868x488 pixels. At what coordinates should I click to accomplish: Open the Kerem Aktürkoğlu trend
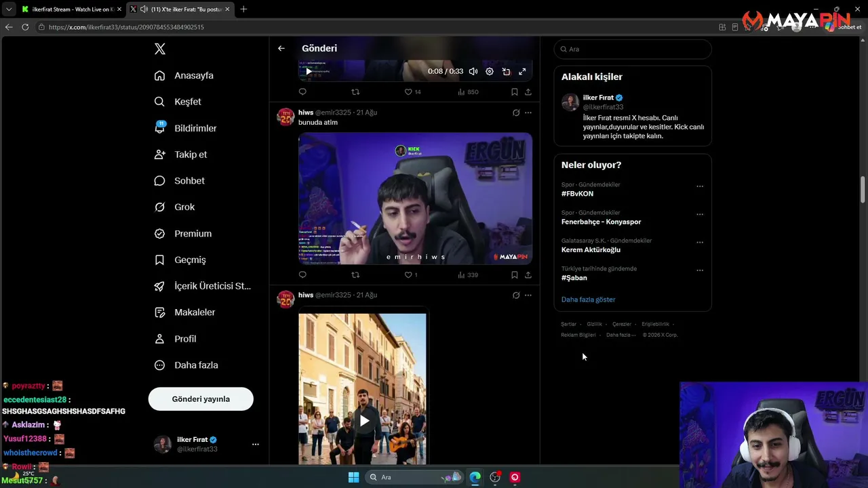(x=591, y=249)
